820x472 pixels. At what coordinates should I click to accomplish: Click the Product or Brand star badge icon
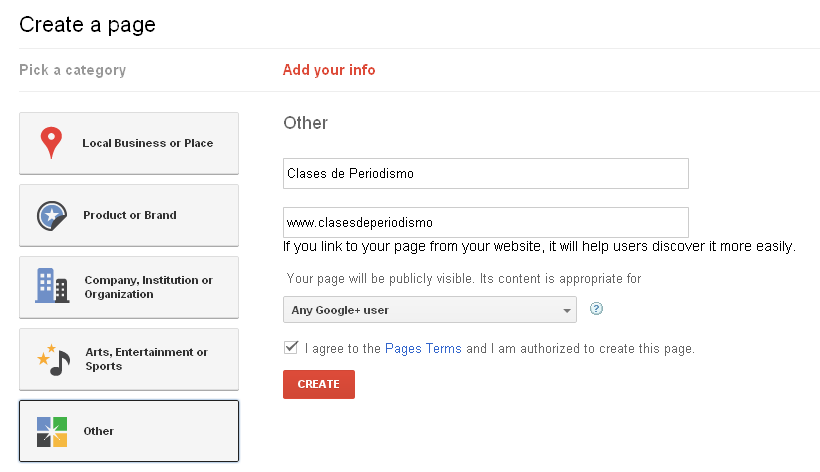[x=51, y=215]
